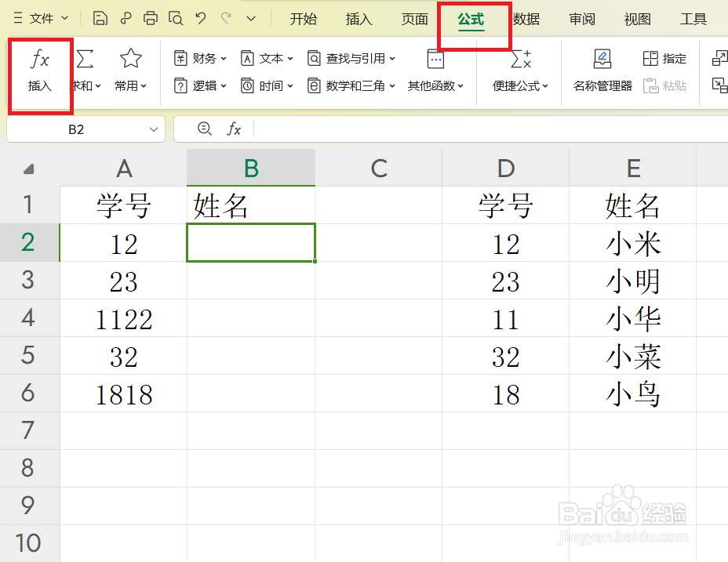Select cell B1 containing 姓名
728x562 pixels.
point(251,205)
